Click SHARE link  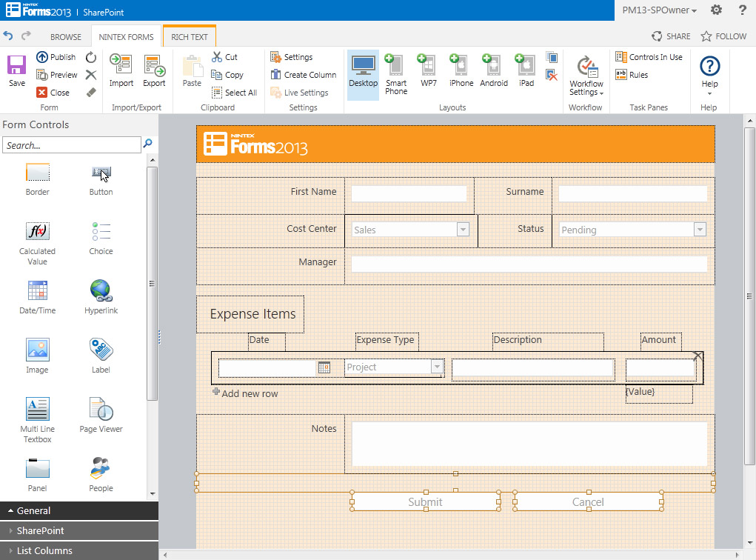[671, 36]
